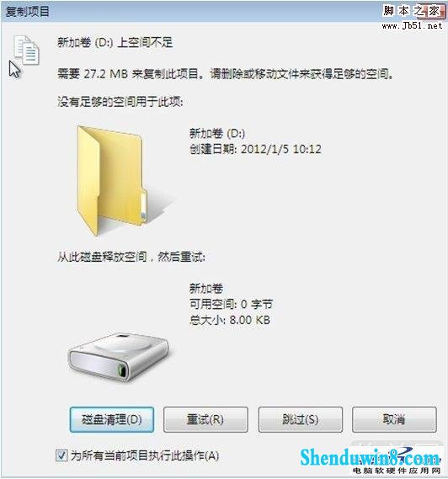This screenshot has width=448, height=479.
Task: Launch 磁盘清理(D) disk cleanup
Action: click(x=112, y=419)
